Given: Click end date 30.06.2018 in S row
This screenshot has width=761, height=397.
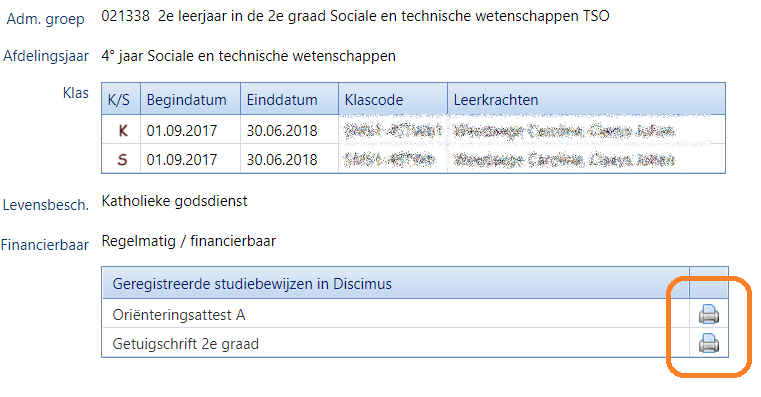Looking at the screenshot, I should 282,160.
